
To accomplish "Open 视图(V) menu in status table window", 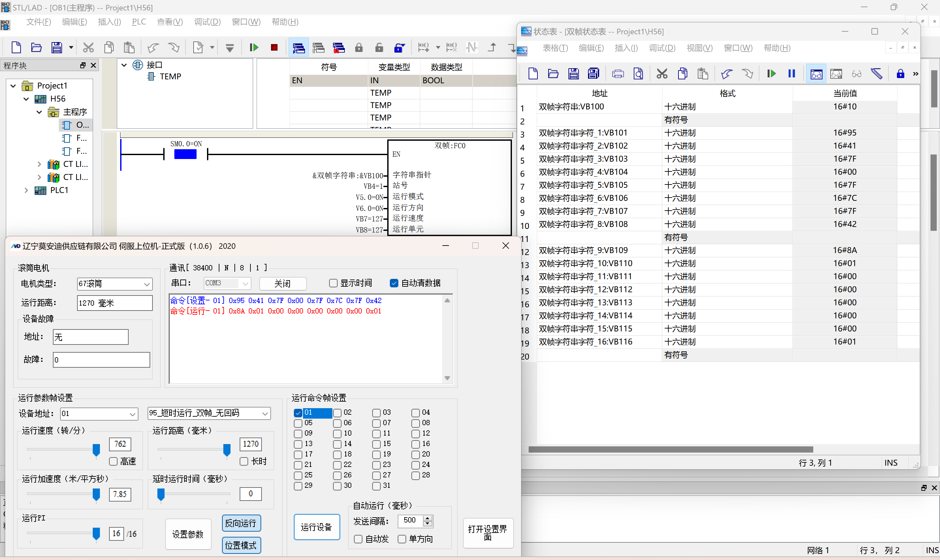I will point(699,48).
